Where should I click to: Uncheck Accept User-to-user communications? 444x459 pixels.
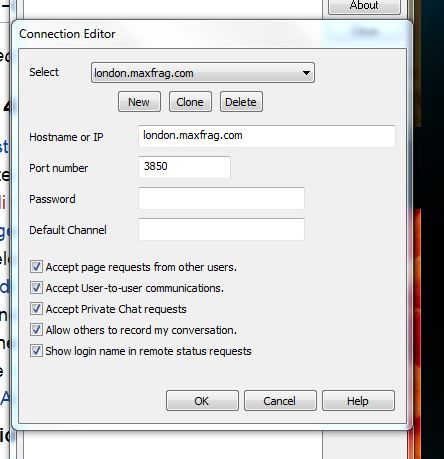[36, 288]
